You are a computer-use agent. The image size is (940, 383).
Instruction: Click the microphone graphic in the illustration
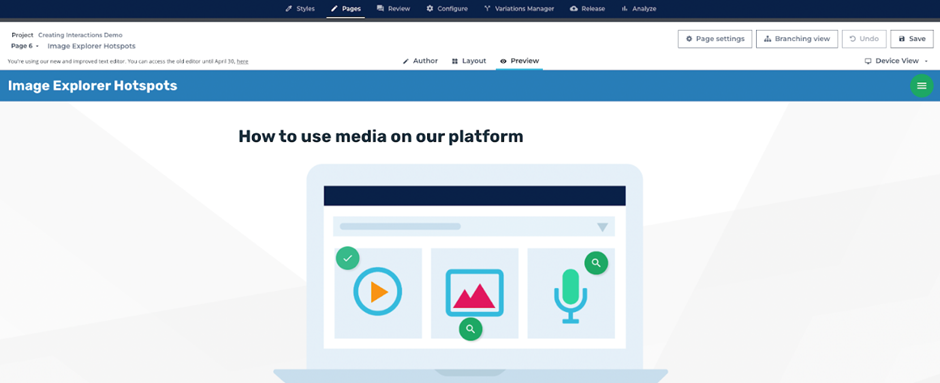click(571, 296)
